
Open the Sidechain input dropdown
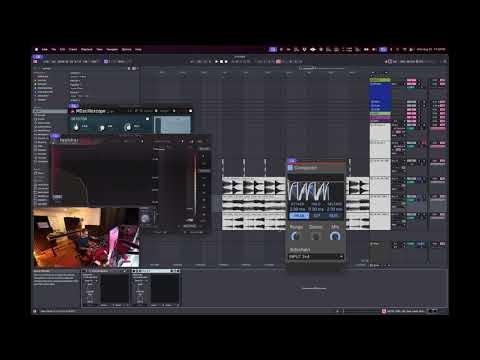(x=316, y=257)
